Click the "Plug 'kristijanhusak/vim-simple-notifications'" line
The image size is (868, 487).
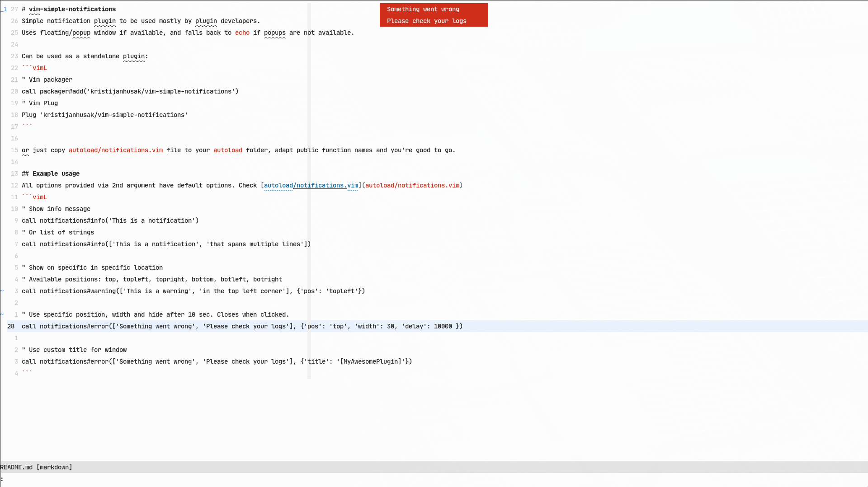(105, 115)
